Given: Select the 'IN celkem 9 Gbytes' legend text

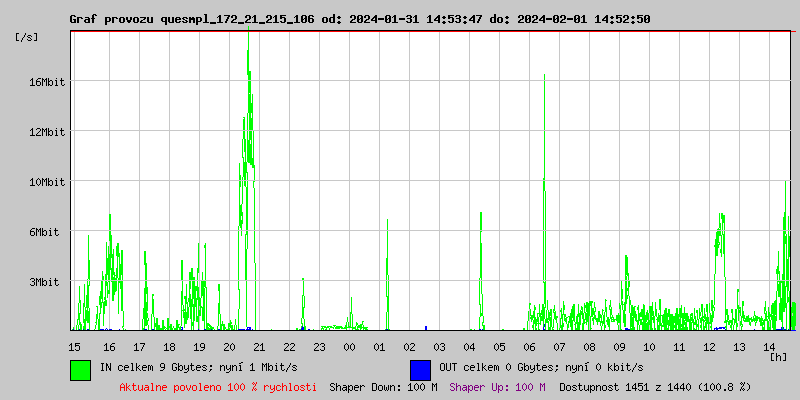Looking at the screenshot, I should coord(199,368).
